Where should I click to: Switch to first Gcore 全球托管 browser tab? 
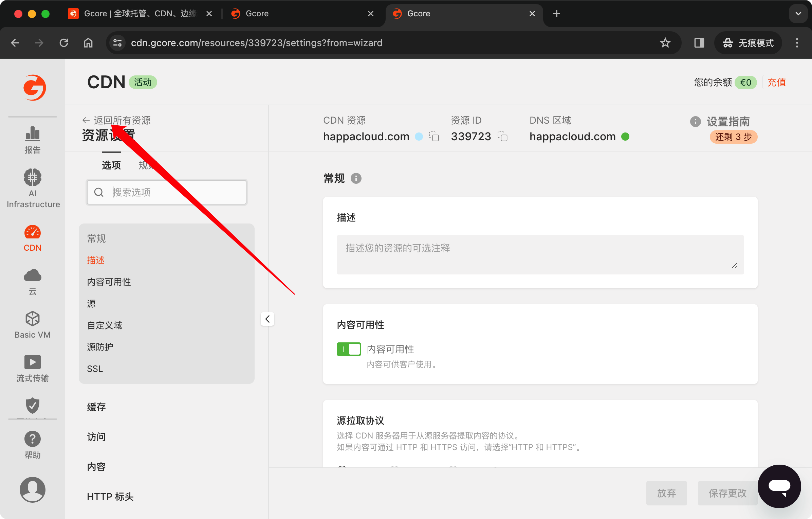140,14
